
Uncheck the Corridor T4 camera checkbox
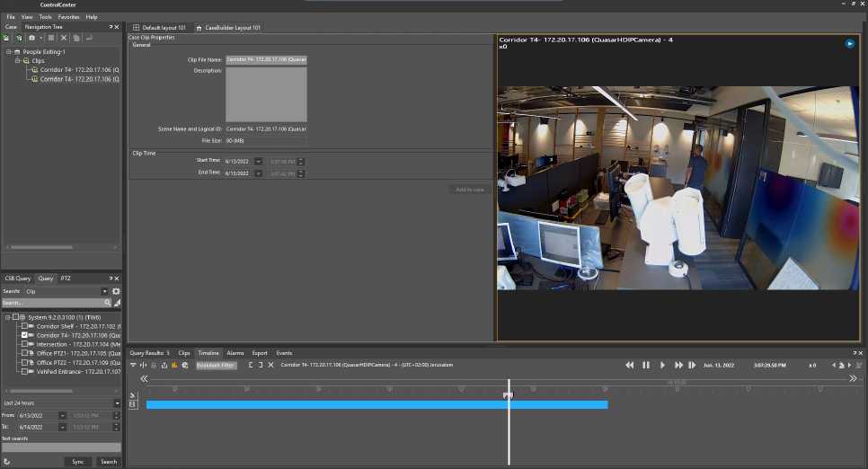pyautogui.click(x=26, y=335)
